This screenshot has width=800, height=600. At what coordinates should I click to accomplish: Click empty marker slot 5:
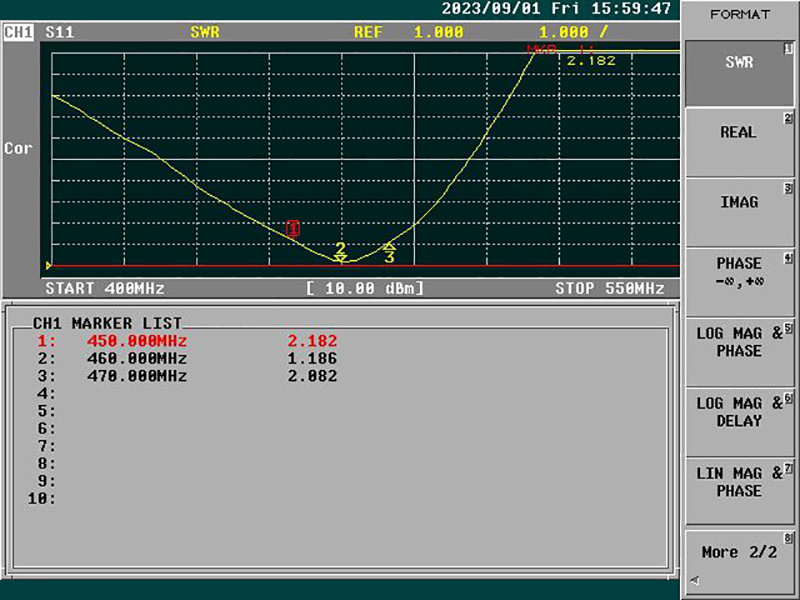click(x=46, y=411)
